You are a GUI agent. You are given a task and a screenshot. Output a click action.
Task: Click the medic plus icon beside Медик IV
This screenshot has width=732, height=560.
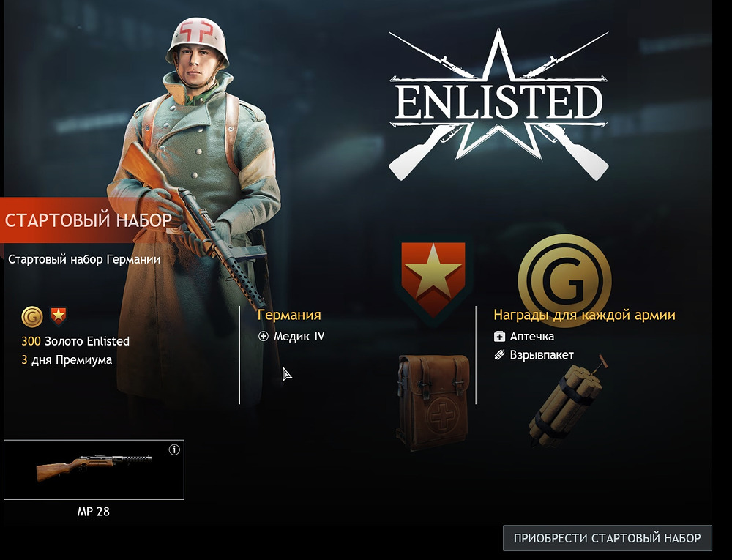264,336
